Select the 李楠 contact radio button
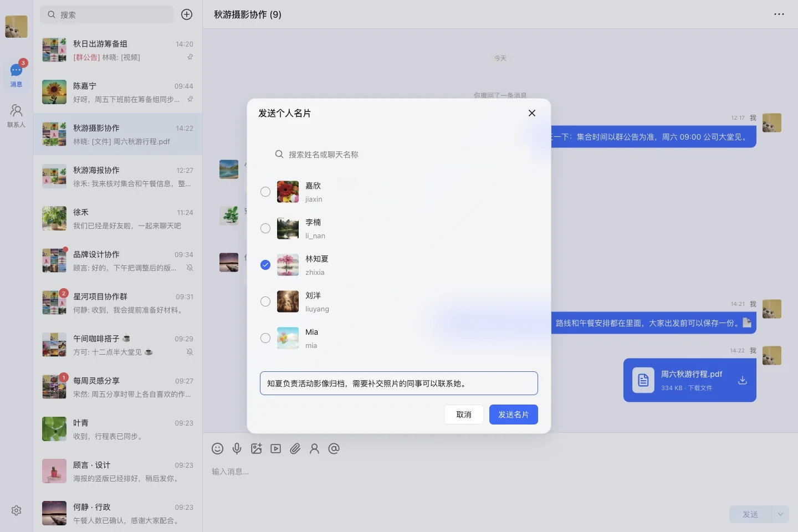798x532 pixels. point(265,228)
